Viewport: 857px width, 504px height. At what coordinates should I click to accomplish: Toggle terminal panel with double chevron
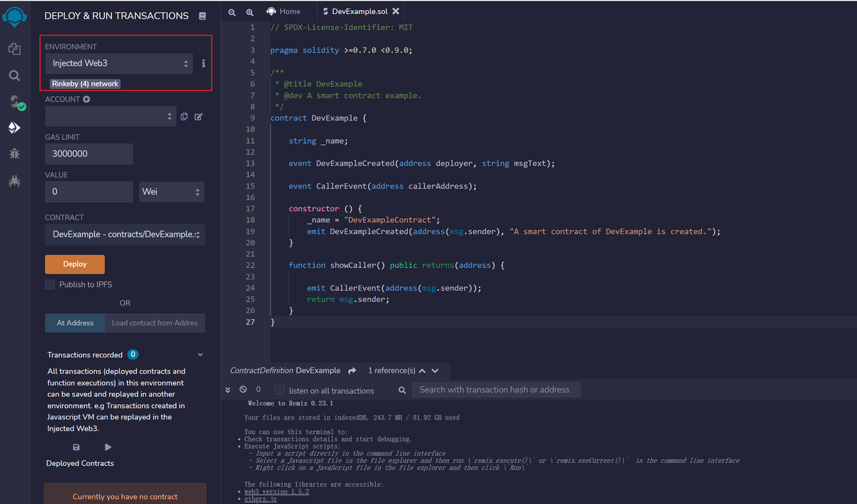[x=228, y=390]
